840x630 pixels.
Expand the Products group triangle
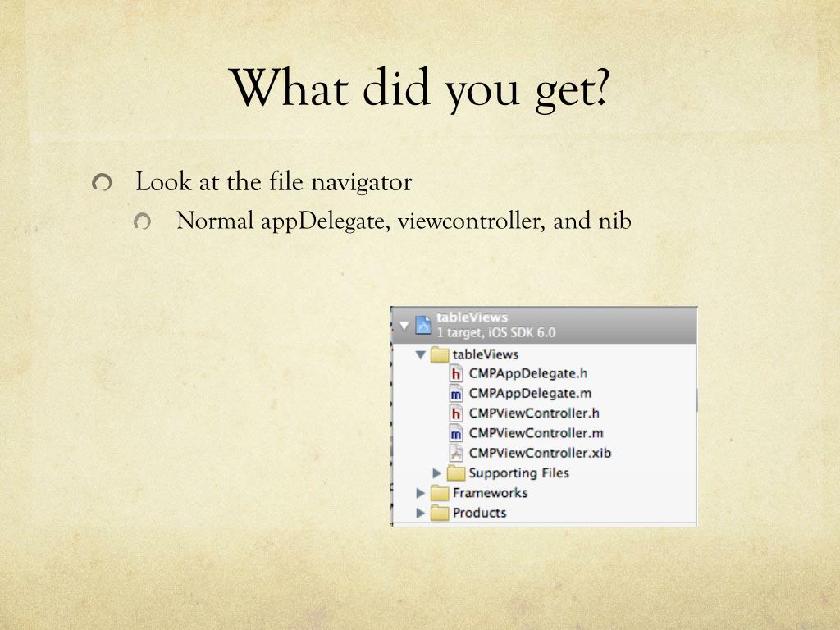[421, 513]
